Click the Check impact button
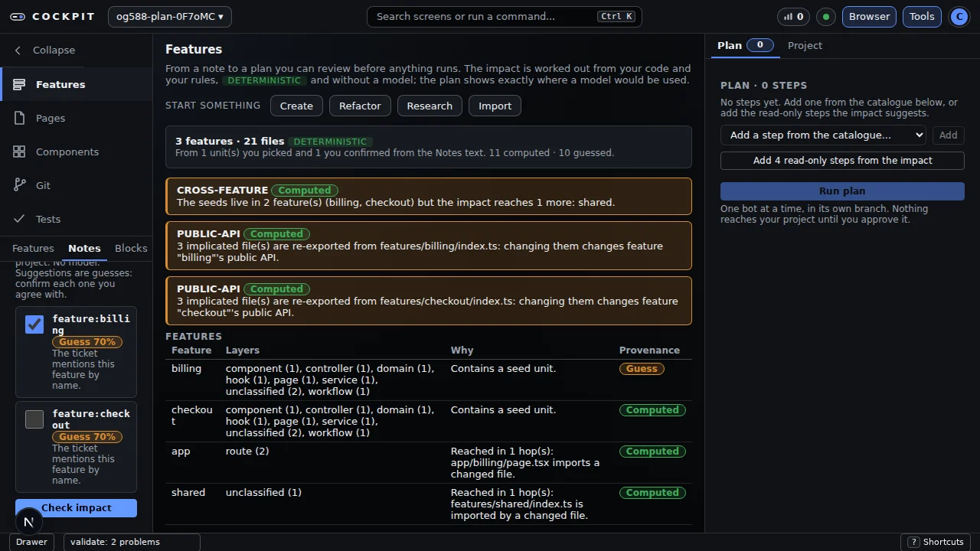This screenshot has width=980, height=551. tap(76, 508)
